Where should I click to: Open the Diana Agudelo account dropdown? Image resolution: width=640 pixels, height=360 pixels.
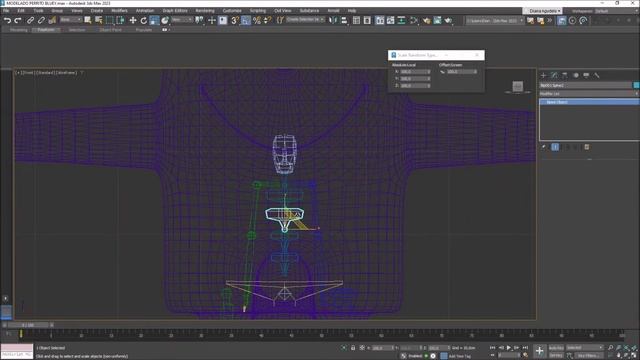[542, 11]
